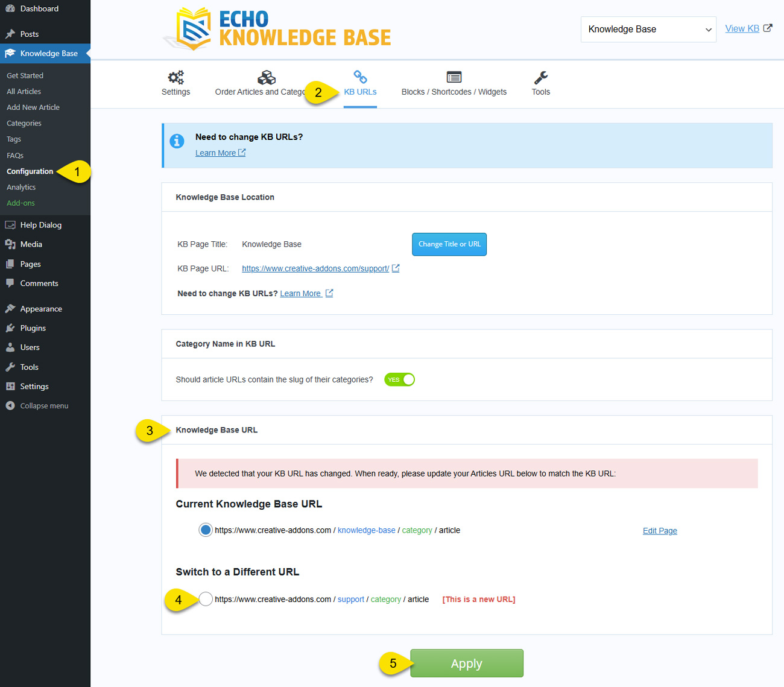This screenshot has height=687, width=784.
Task: Click the Change Title or URL button
Action: coord(449,244)
